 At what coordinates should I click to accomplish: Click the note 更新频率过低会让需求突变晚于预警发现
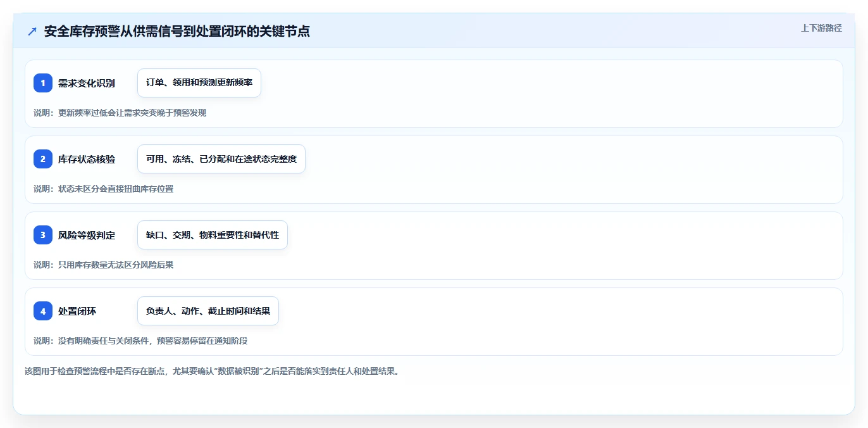pyautogui.click(x=120, y=113)
